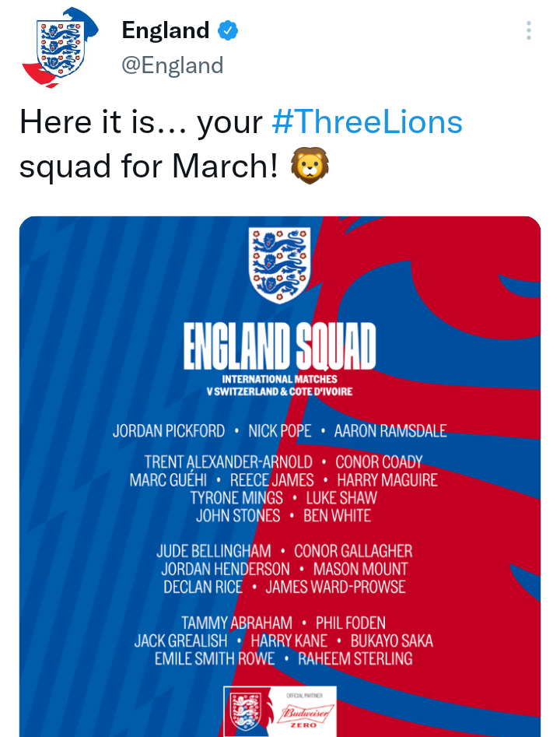Viewport: 560px width, 737px height.
Task: Click the Bukayo Saka name in squad image
Action: click(x=392, y=641)
